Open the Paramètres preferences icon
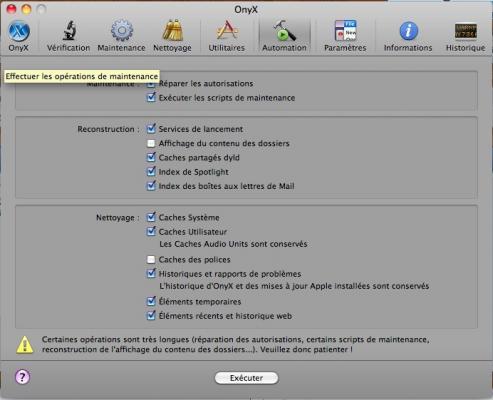The image size is (493, 400). pos(345,31)
